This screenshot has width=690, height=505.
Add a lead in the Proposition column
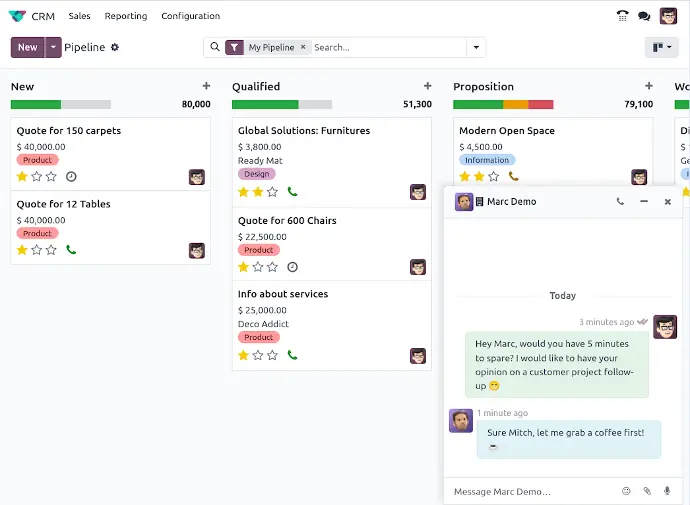coord(649,86)
